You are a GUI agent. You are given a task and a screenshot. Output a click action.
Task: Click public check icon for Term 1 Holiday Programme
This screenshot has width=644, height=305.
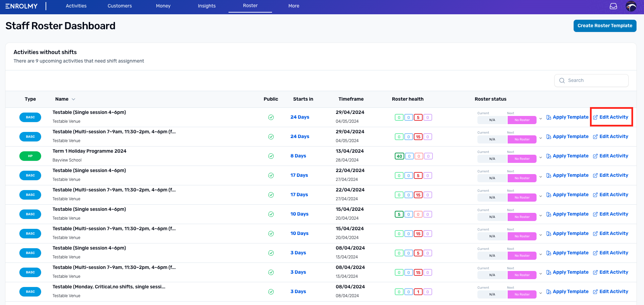(271, 156)
